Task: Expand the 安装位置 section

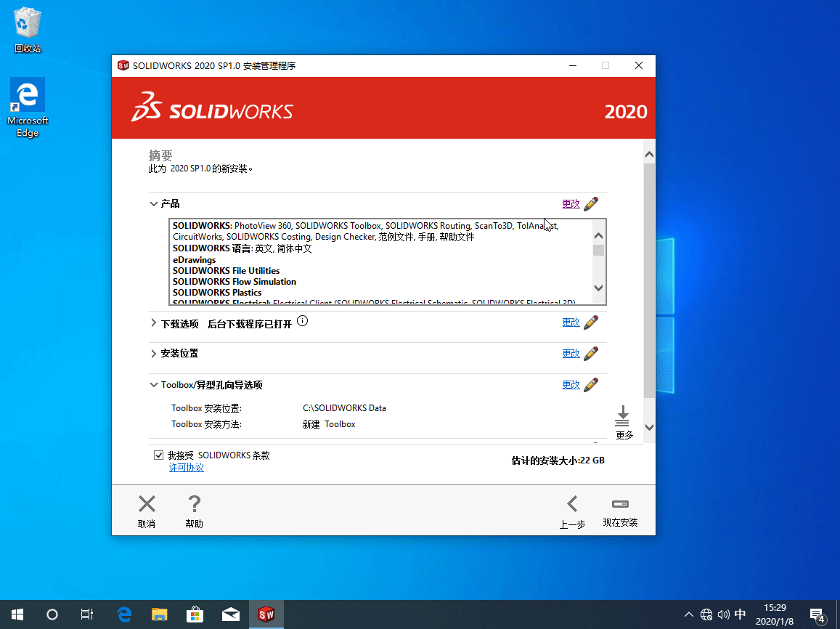Action: 154,354
